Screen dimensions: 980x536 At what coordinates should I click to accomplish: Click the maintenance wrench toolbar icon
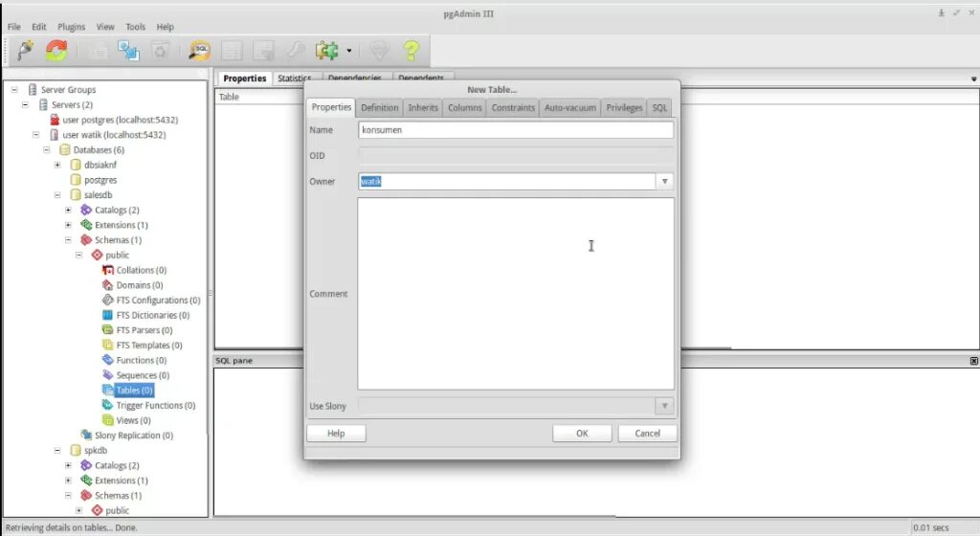295,51
